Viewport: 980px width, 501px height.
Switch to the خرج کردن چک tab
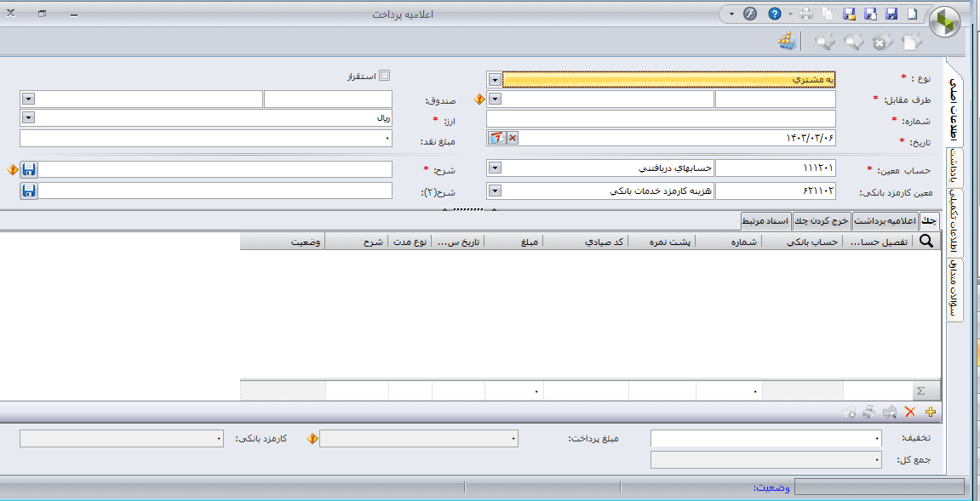(822, 220)
